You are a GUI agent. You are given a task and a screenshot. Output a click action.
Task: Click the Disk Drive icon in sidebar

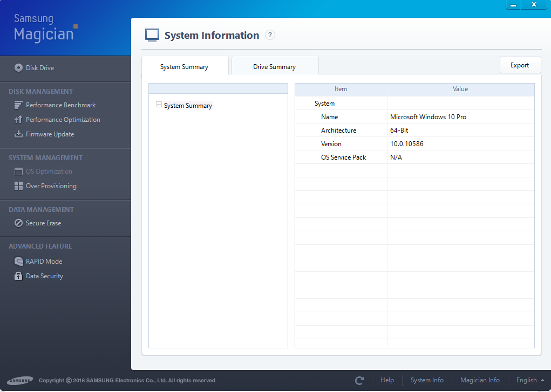[x=19, y=68]
